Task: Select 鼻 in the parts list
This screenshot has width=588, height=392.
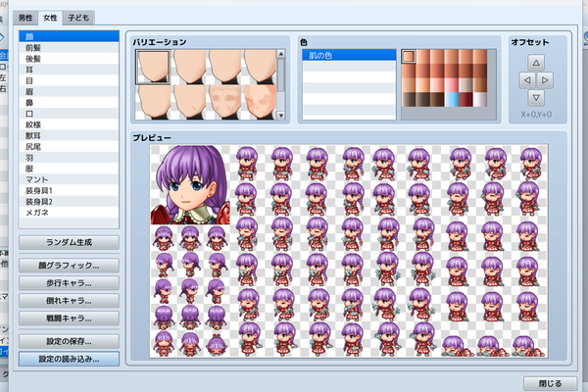Action: 69,102
